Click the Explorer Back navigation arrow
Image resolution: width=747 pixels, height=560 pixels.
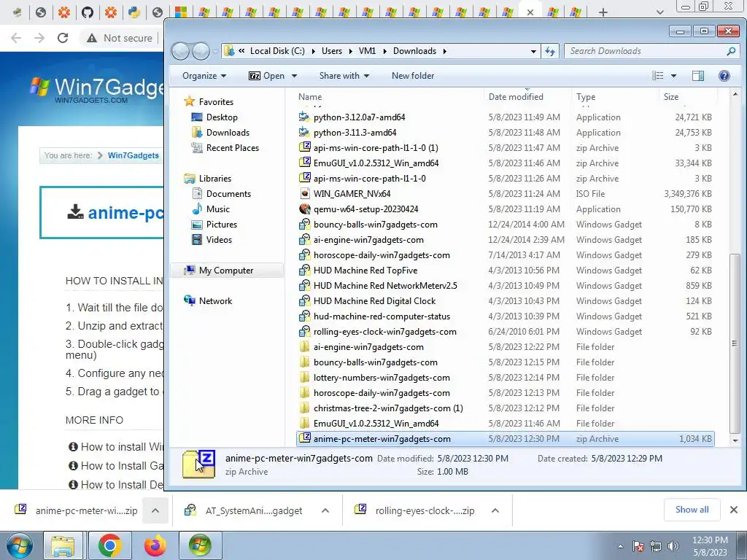coord(181,51)
